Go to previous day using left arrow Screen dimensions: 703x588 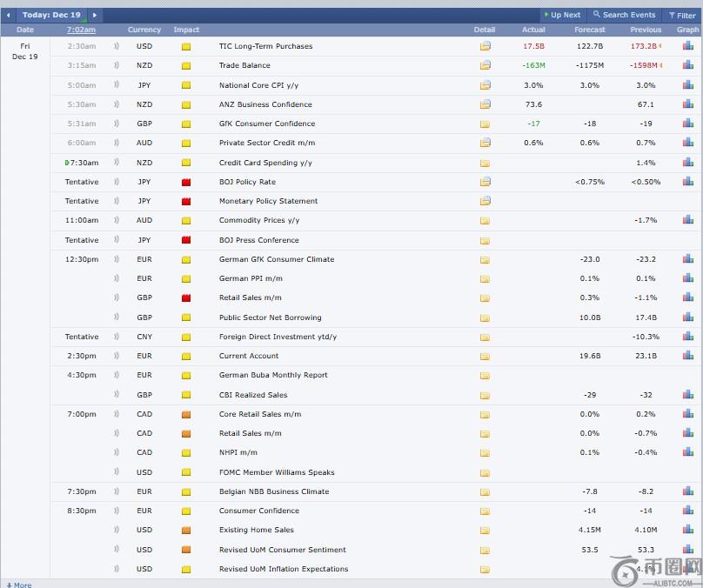coord(9,15)
